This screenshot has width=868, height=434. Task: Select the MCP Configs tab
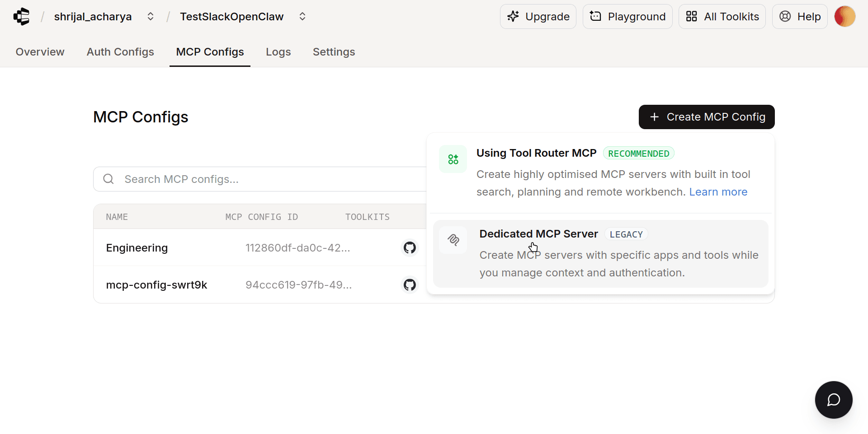pos(210,52)
